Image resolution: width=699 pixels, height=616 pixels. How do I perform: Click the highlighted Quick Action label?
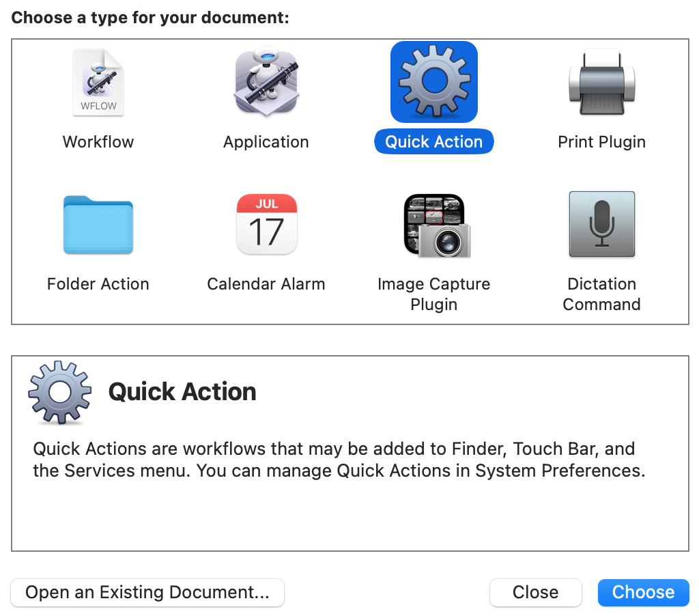pyautogui.click(x=434, y=141)
